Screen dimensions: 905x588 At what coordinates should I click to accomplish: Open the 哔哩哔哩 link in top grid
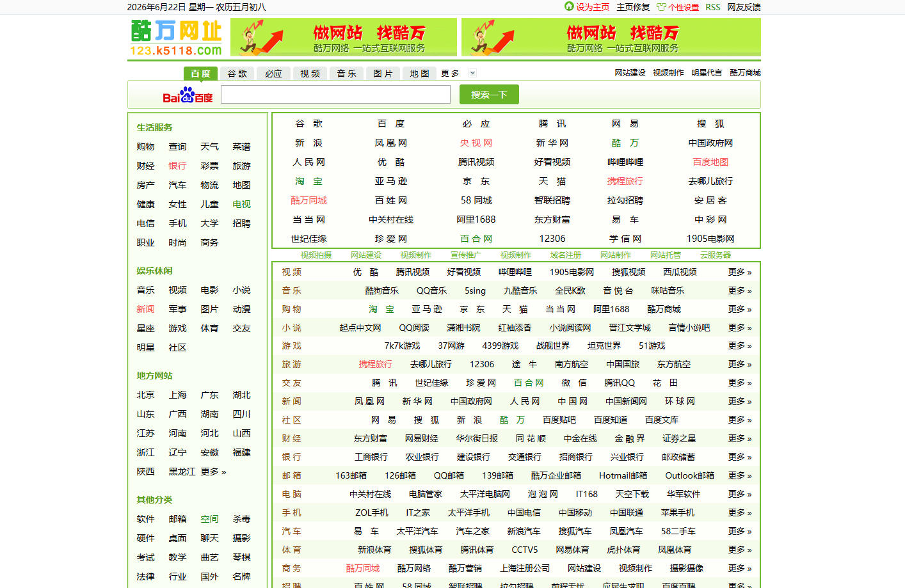click(625, 162)
